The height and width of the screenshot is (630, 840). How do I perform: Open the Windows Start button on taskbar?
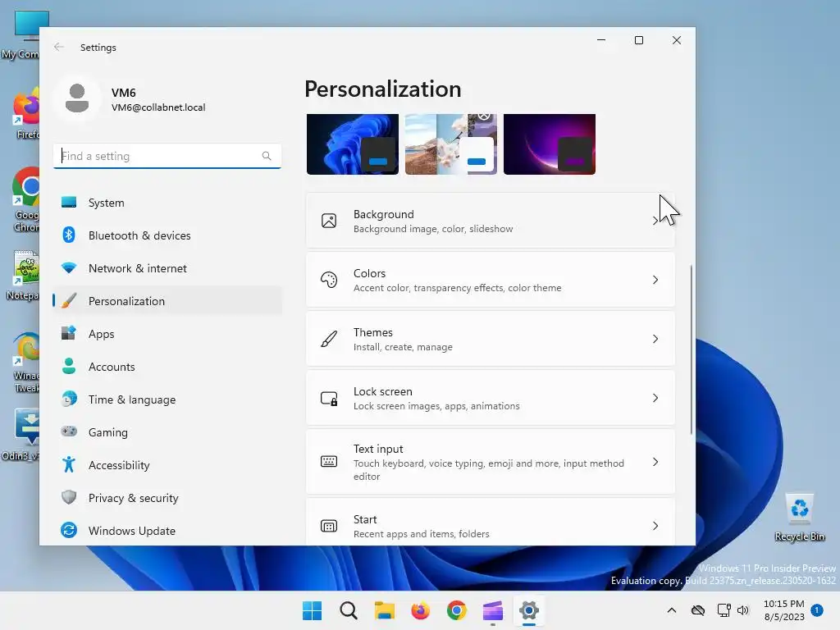coord(313,610)
